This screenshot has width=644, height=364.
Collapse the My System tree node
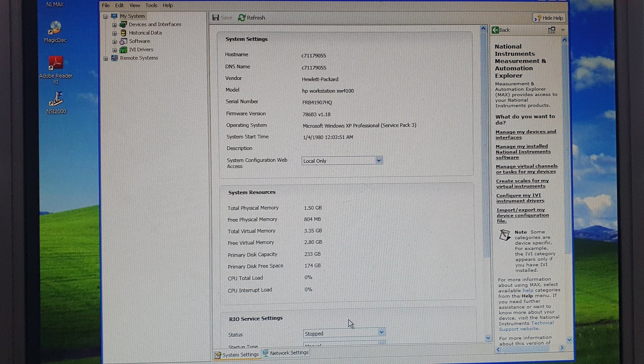pos(105,16)
